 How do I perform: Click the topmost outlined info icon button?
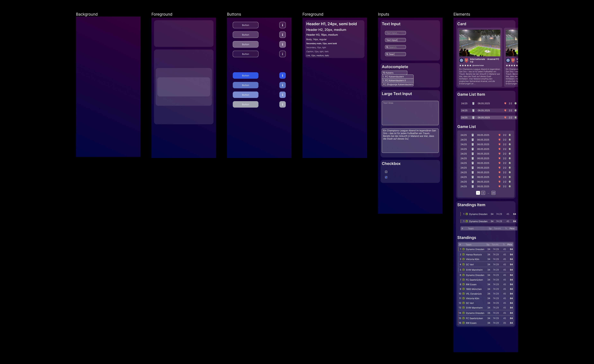(x=282, y=25)
